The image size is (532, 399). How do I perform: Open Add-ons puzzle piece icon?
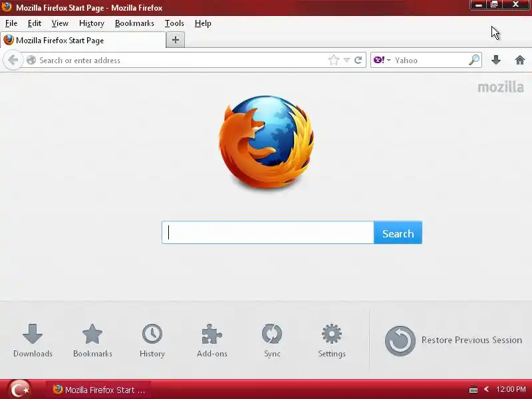click(x=212, y=340)
